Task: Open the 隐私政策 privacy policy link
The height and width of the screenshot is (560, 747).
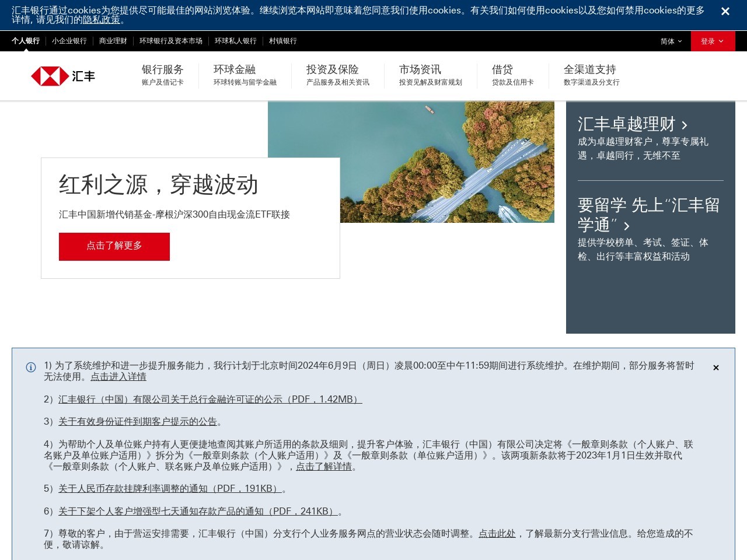Action: (x=102, y=19)
